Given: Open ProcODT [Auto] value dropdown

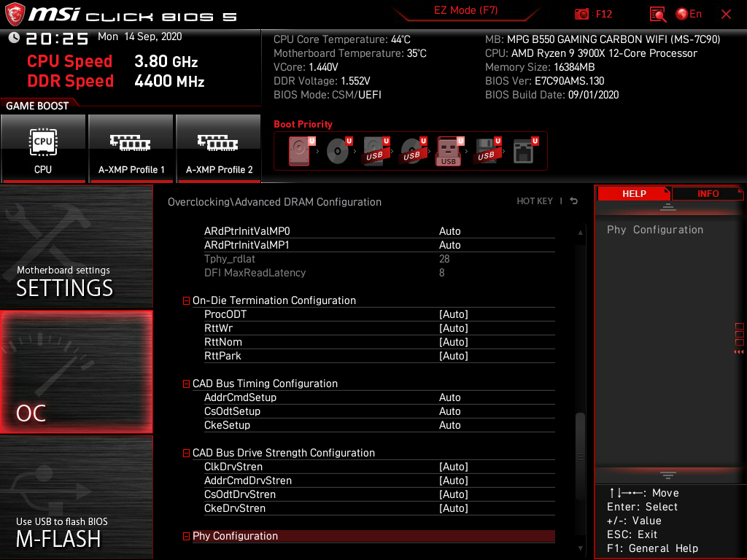Looking at the screenshot, I should 454,314.
